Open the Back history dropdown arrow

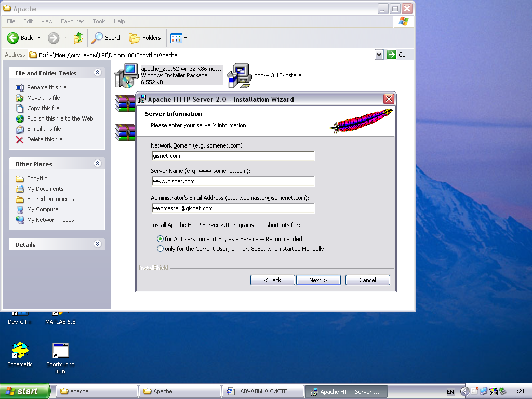pyautogui.click(x=39, y=38)
